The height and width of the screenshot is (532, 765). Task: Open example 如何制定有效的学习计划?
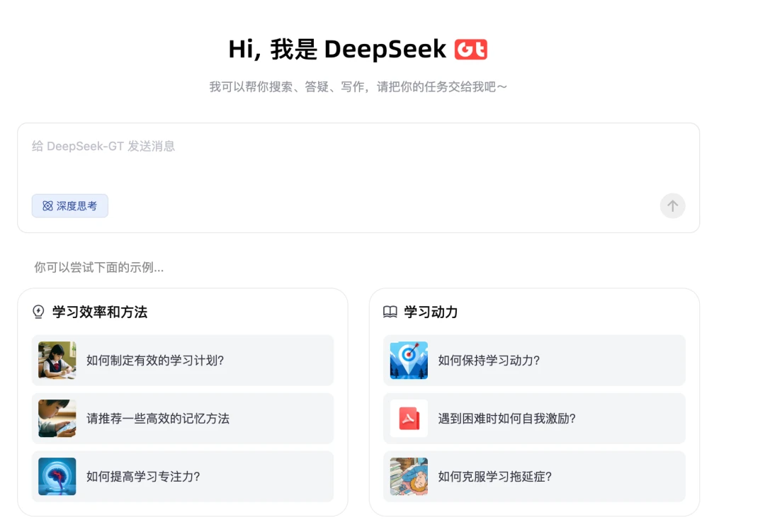(183, 360)
